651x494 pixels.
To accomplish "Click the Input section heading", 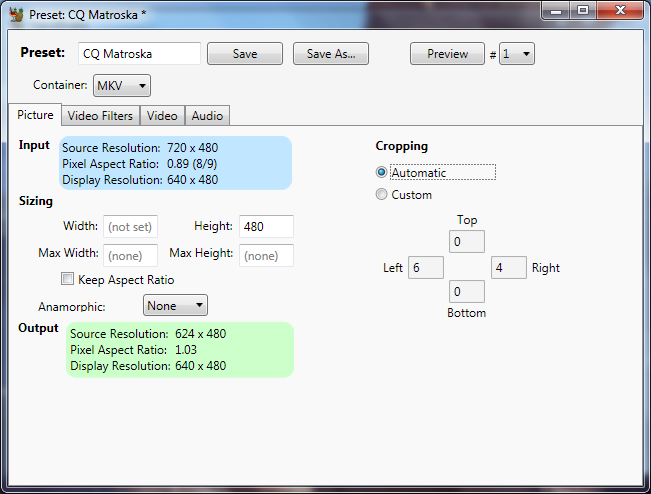I will tap(34, 145).
